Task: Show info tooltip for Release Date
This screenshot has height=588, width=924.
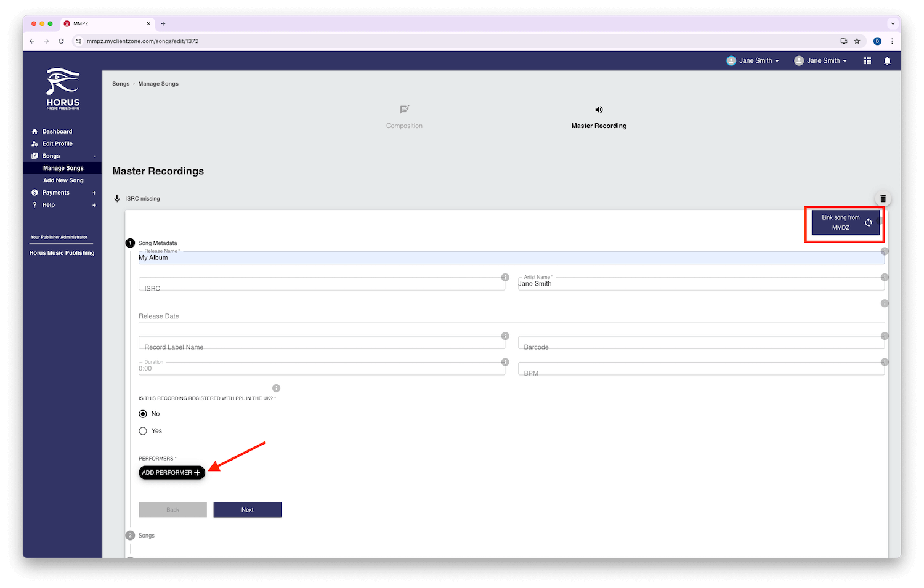Action: coord(885,304)
